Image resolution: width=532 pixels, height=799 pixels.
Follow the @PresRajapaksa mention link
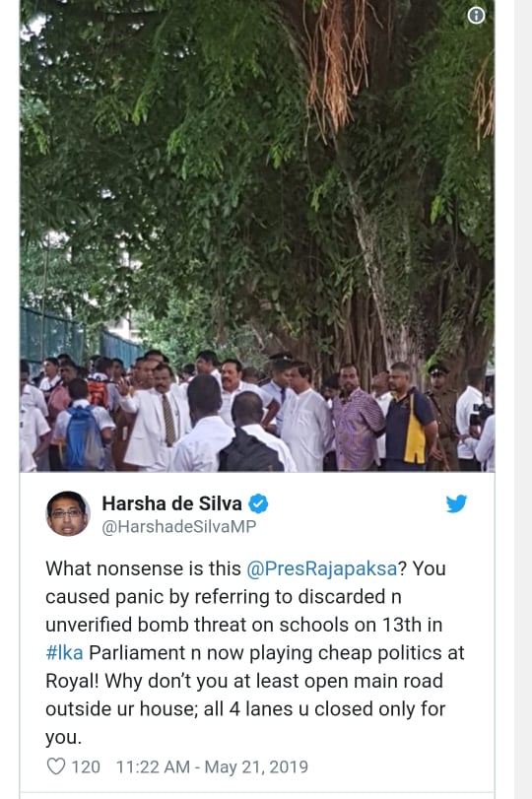[321, 568]
